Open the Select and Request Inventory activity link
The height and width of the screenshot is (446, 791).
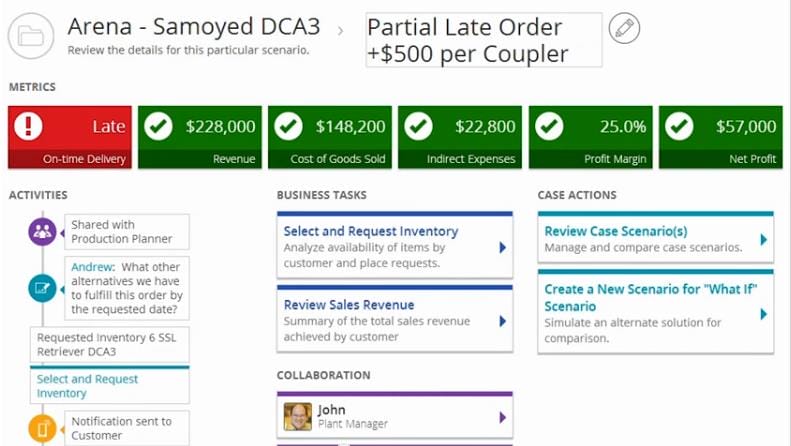[x=87, y=386]
